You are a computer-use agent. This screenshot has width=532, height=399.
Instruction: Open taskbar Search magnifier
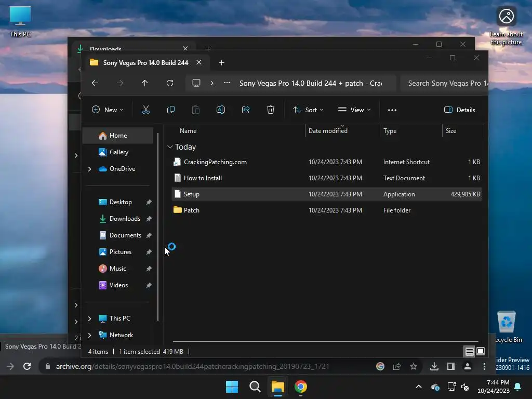255,387
